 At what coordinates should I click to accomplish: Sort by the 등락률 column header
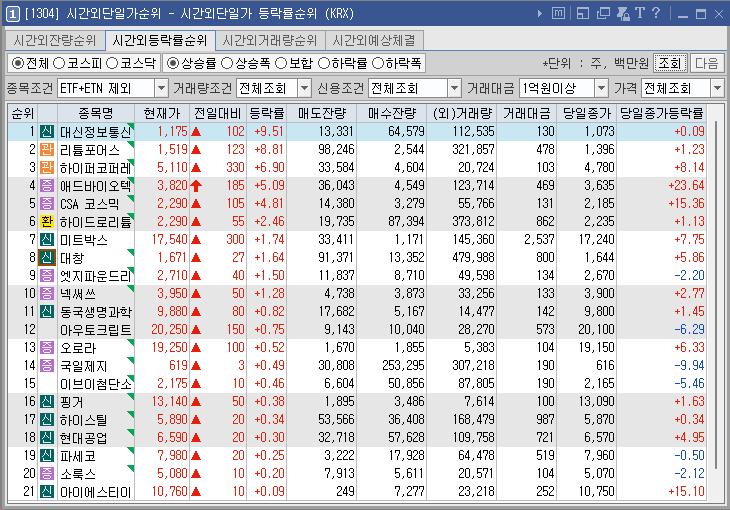[267, 113]
